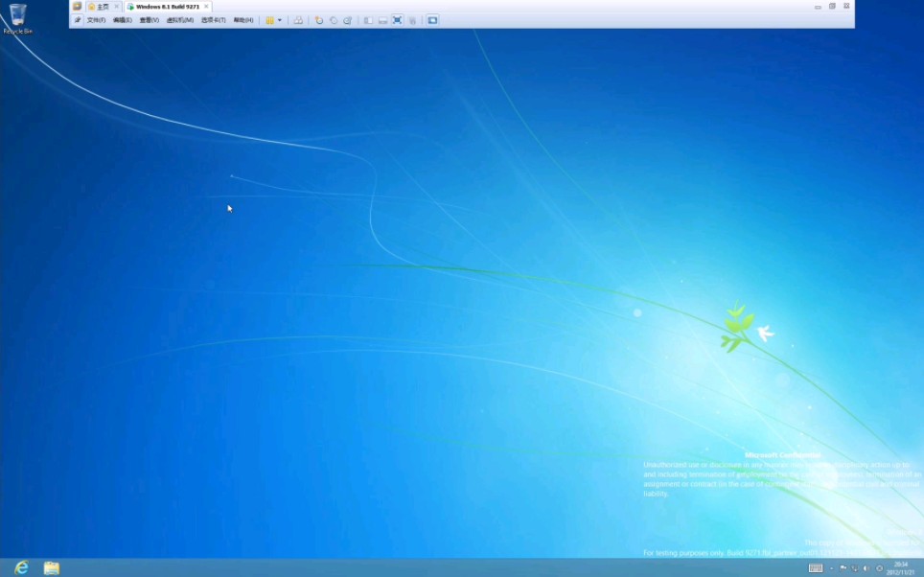Launch Internet Explorer from the guest taskbar
924x577 pixels.
coord(21,565)
